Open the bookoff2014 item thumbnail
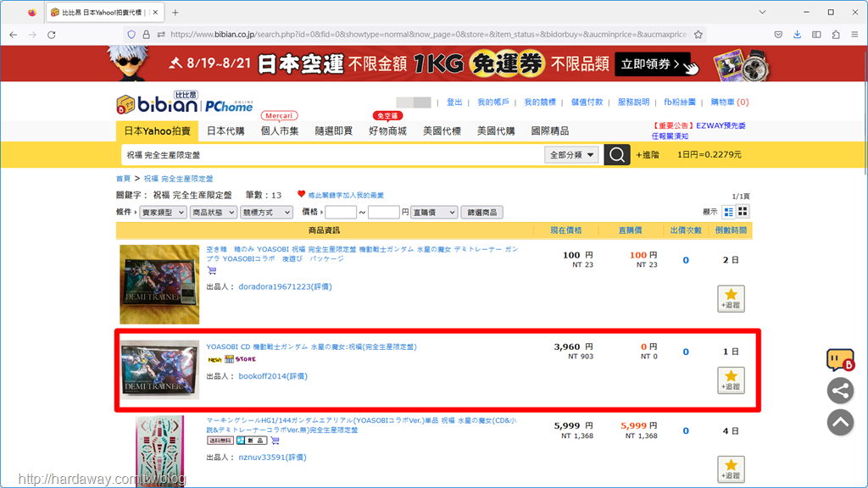 coord(160,369)
